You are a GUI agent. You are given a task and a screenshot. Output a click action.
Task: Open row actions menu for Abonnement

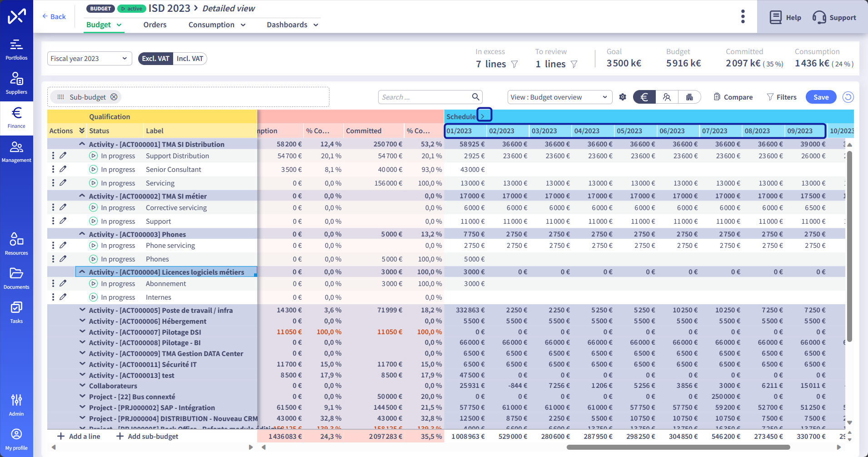click(x=53, y=283)
